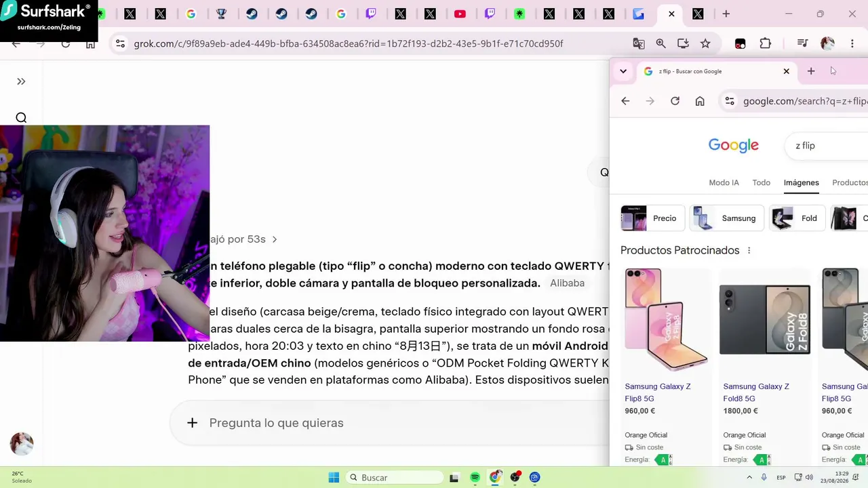Screen dimensions: 868x488
Task: Click the google.com/search address bar
Action: point(804,101)
